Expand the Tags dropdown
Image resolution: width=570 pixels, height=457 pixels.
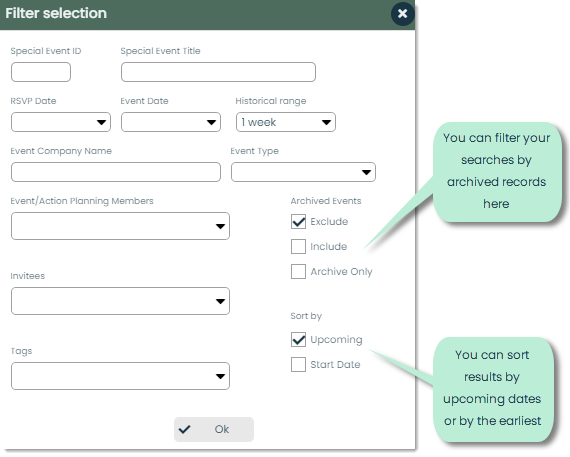(120, 376)
